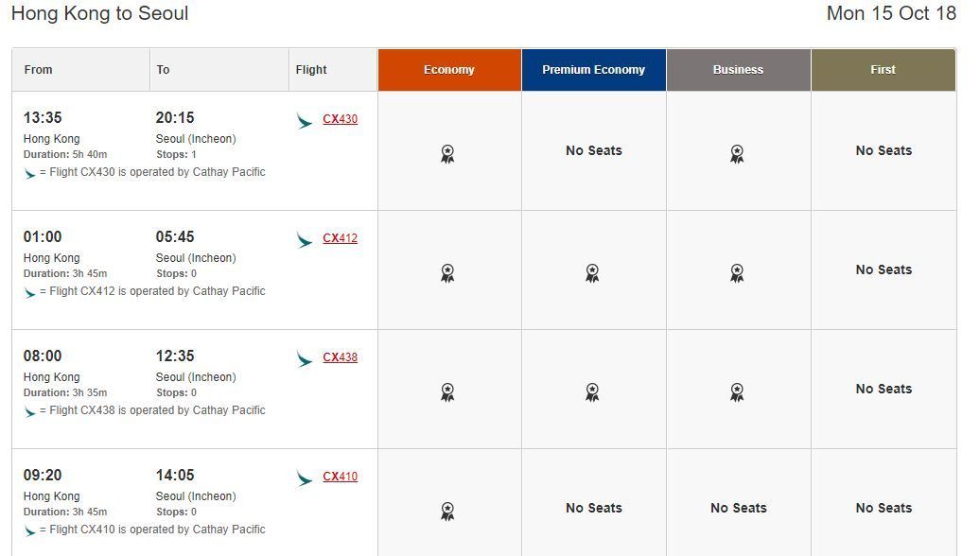Click No Seats in First for CX412
This screenshot has width=980, height=556.
coord(884,269)
